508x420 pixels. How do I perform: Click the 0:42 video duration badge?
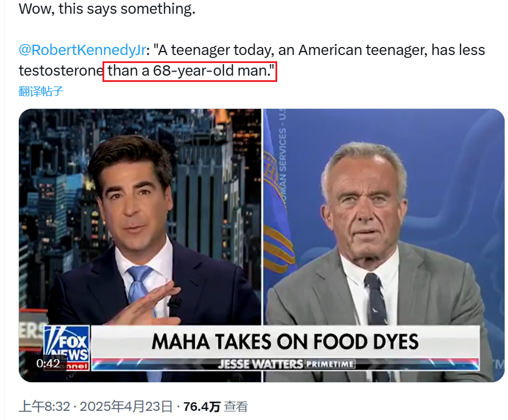click(48, 363)
